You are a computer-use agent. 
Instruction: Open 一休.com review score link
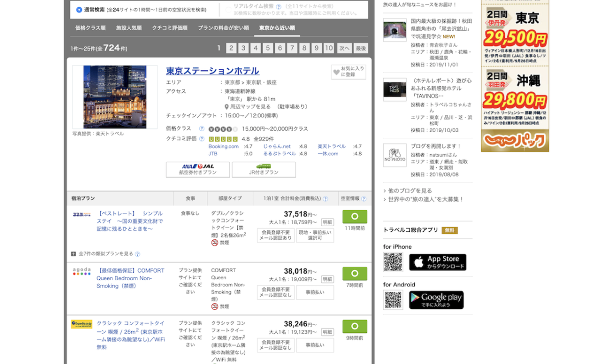[x=328, y=153]
